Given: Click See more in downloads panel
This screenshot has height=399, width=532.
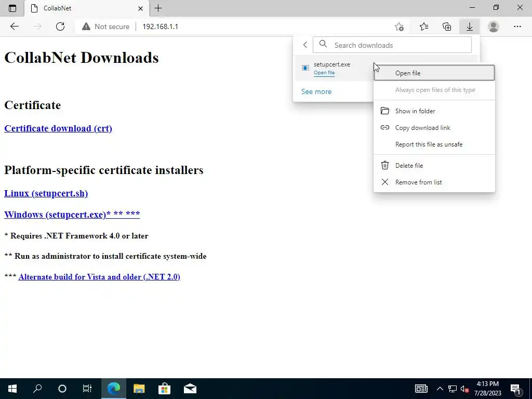Looking at the screenshot, I should click(316, 91).
